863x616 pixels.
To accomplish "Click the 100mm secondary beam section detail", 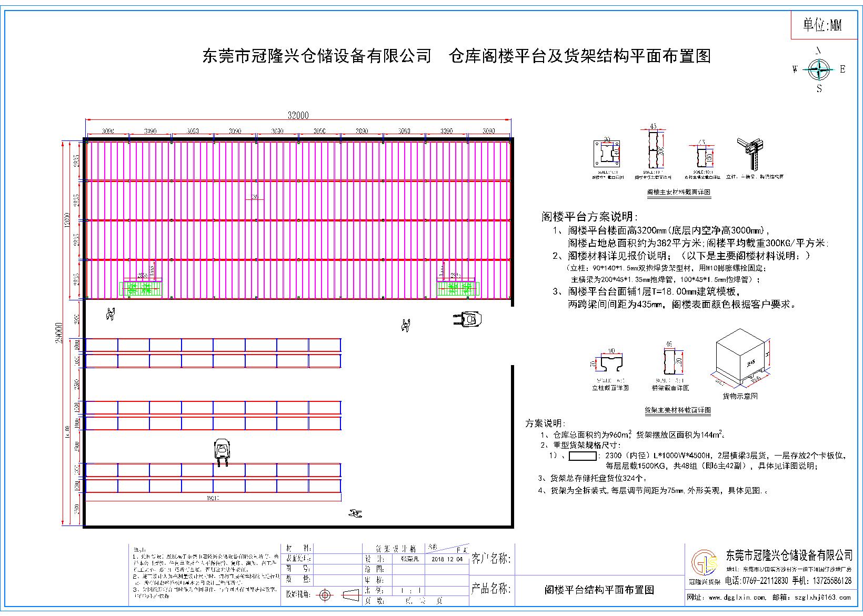I will [703, 155].
